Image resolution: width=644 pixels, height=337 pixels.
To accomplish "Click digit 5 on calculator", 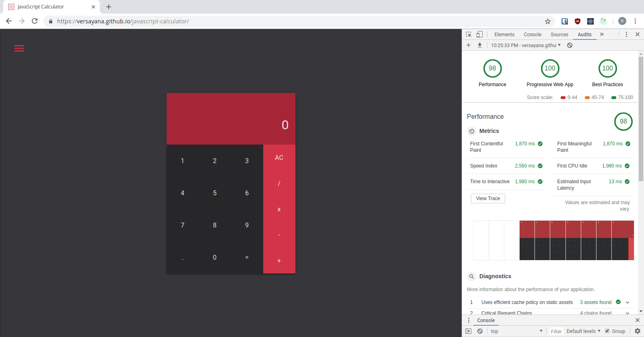I will pos(215,193).
